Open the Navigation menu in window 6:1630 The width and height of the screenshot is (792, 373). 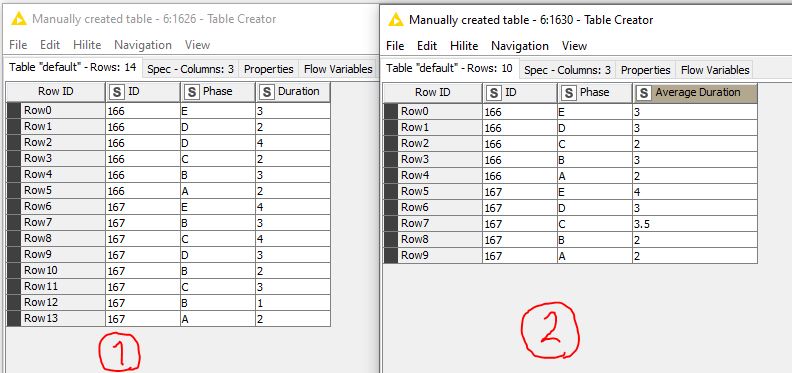coord(520,46)
